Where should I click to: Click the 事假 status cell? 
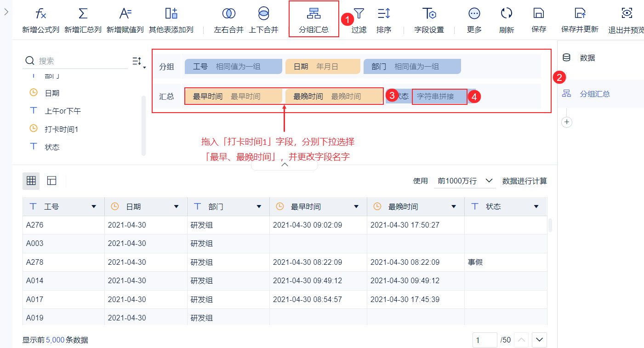click(506, 262)
